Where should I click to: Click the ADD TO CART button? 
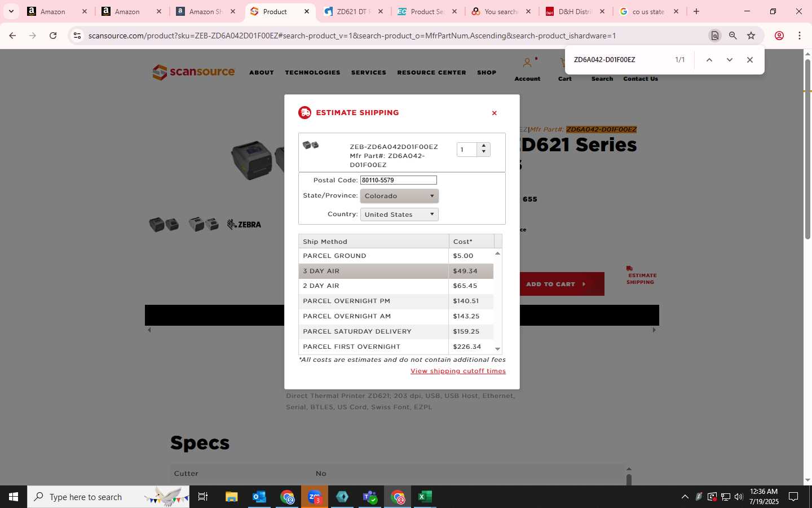556,284
